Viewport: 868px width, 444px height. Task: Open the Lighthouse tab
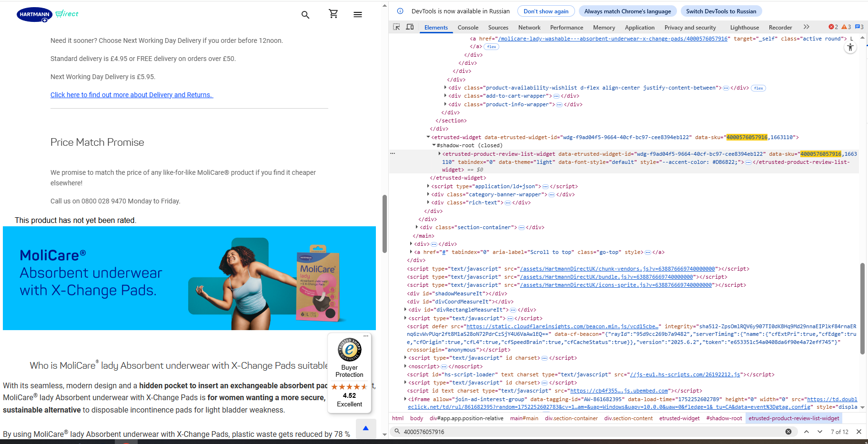[x=745, y=28]
